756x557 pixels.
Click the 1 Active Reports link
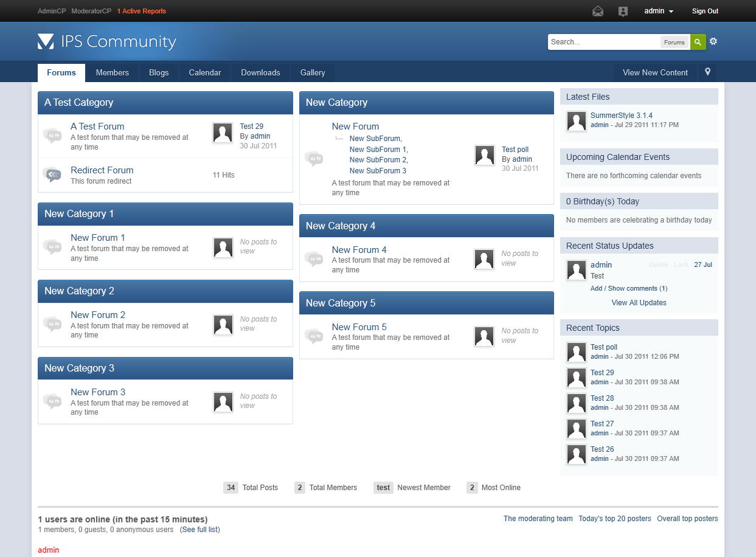click(141, 11)
